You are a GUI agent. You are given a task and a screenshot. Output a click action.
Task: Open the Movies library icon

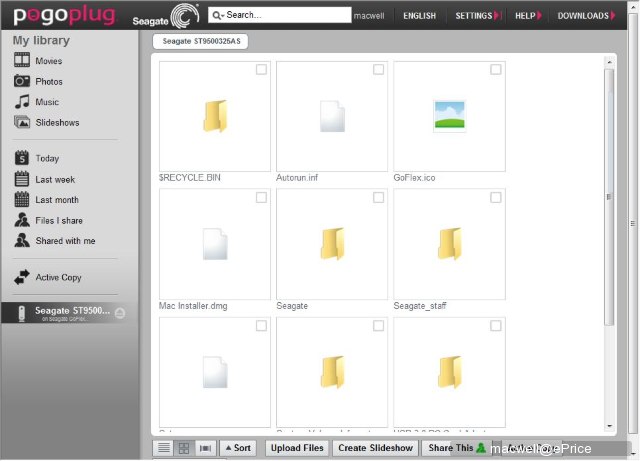click(22, 60)
